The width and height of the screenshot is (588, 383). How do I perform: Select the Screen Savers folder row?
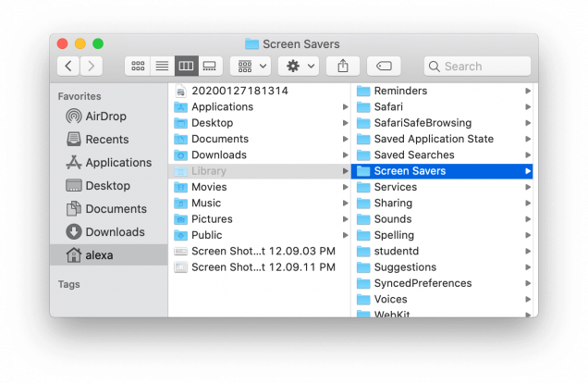(442, 171)
